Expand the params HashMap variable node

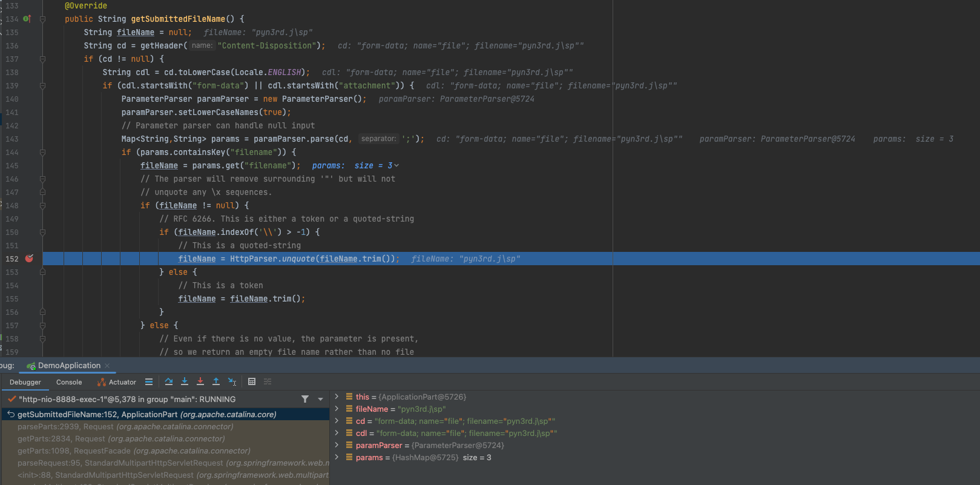(337, 457)
